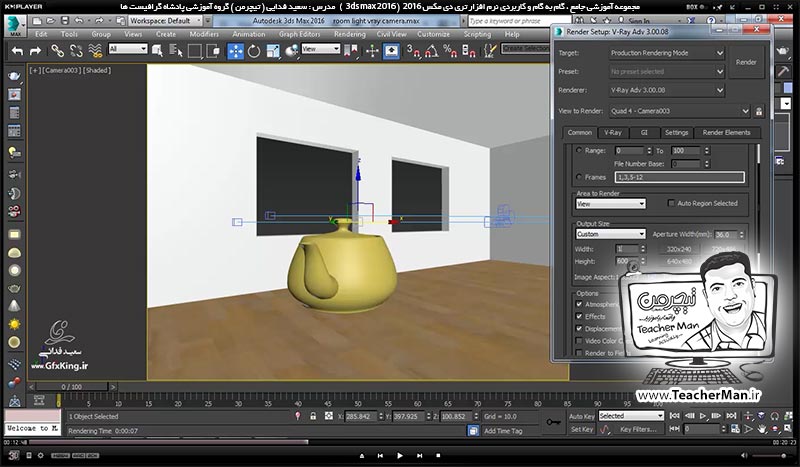Open the View to Render dropdown
800x467 pixels.
pyautogui.click(x=680, y=111)
